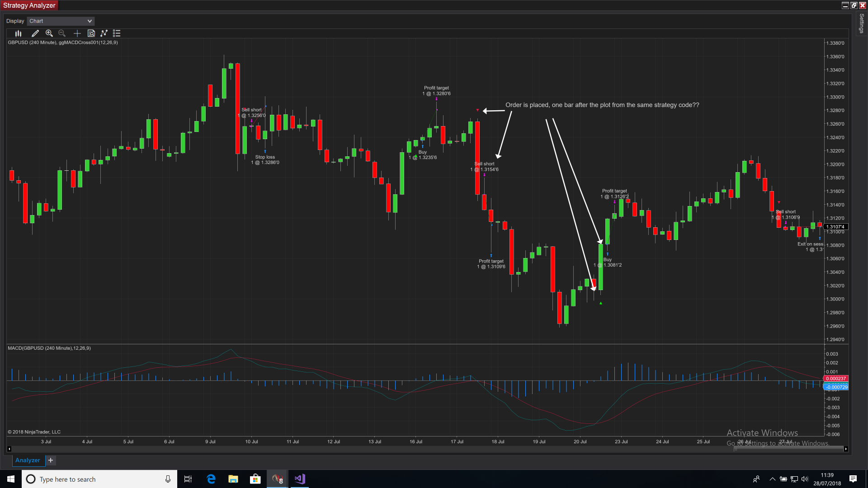Click the current price marker 1.3107'4
Viewport: 868px width, 488px height.
pyautogui.click(x=835, y=227)
